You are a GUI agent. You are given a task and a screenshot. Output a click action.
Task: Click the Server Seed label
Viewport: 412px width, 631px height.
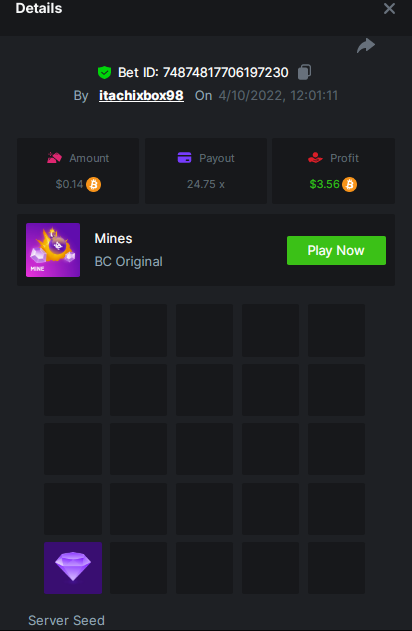click(x=66, y=620)
